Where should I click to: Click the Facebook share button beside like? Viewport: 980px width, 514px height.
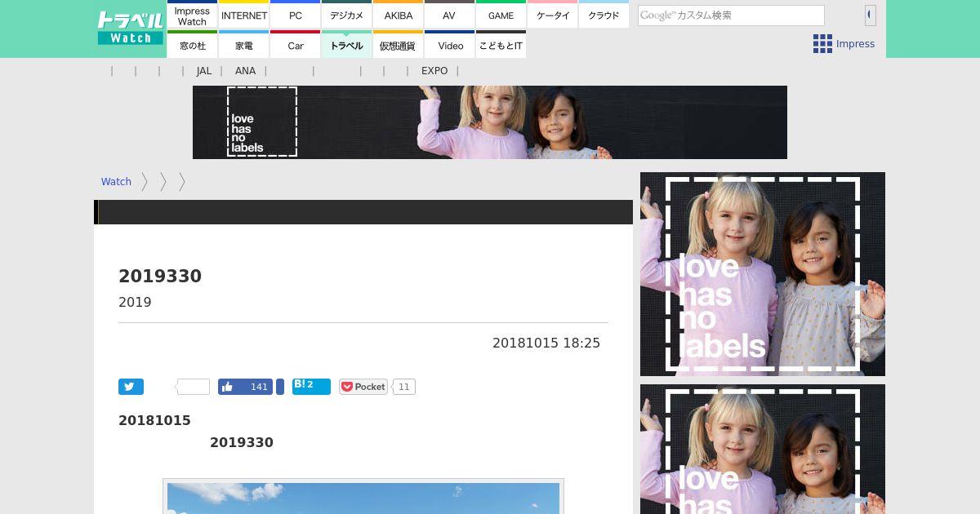coord(280,387)
